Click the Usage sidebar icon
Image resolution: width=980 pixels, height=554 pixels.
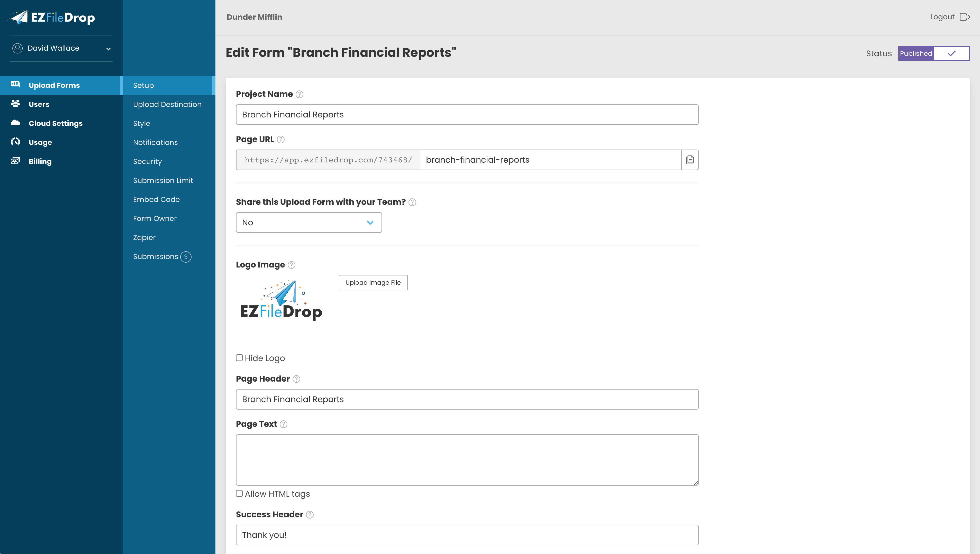tap(15, 142)
